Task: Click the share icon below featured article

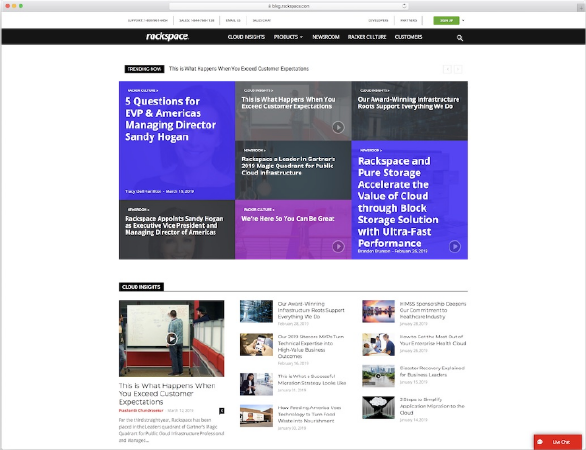Action: [x=222, y=411]
